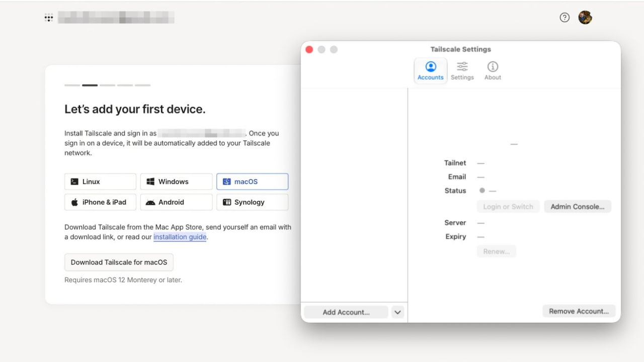Screen dimensions: 644x362
Task: Click the Login or Switch button
Action: [508, 207]
